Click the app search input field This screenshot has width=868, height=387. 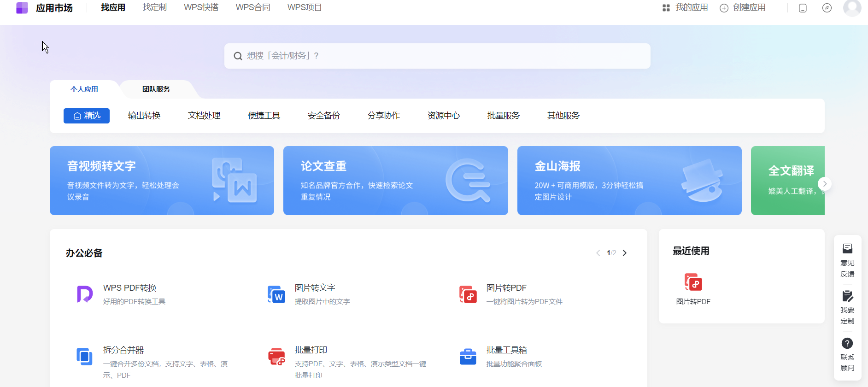coord(437,56)
